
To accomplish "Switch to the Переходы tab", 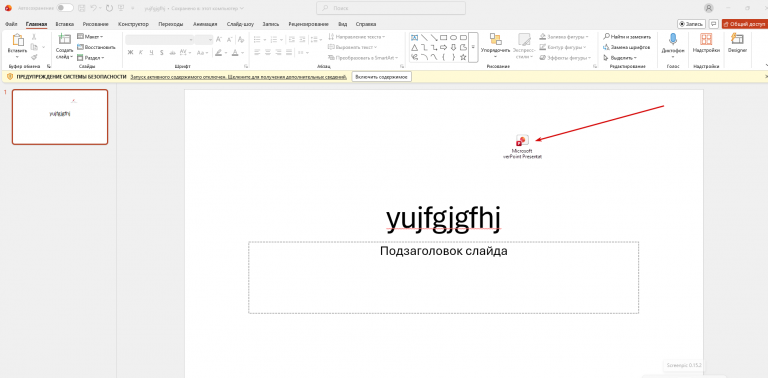I will coord(170,24).
